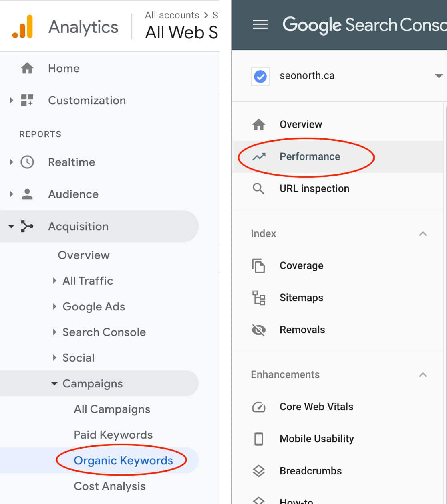Click the URL inspection magnifier icon

259,188
